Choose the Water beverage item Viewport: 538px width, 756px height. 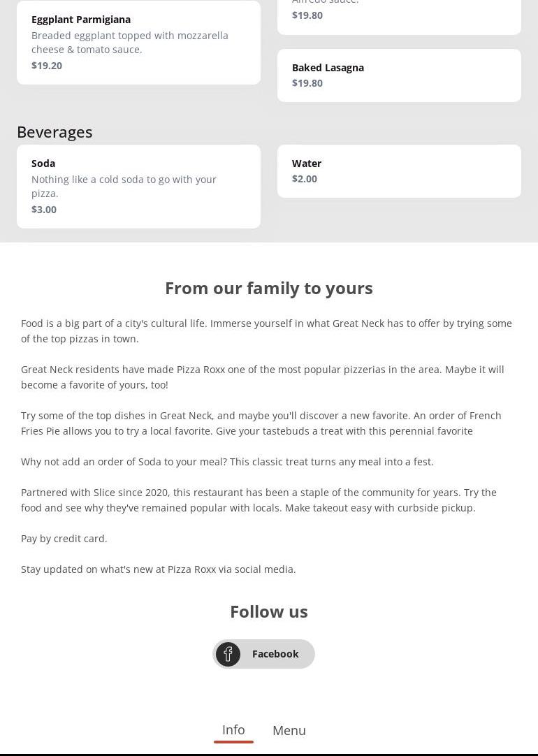pyautogui.click(x=307, y=163)
